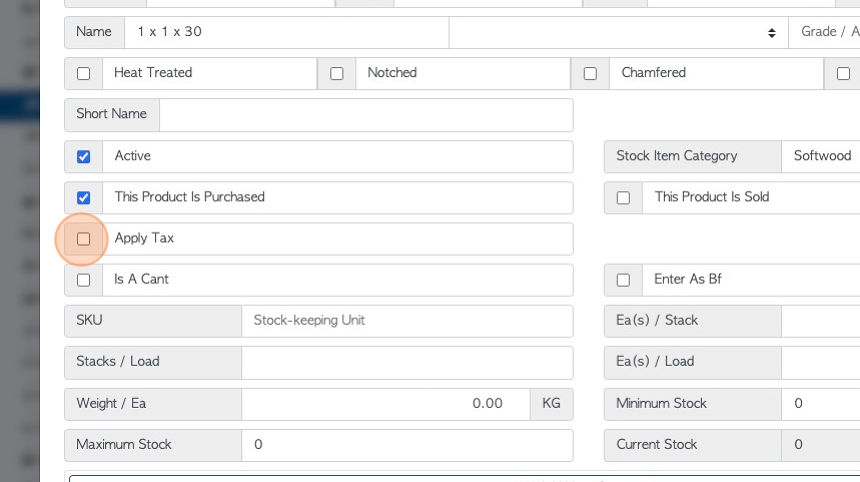This screenshot has width=860, height=482.
Task: Enable the Is A Cant checkbox
Action: point(83,280)
